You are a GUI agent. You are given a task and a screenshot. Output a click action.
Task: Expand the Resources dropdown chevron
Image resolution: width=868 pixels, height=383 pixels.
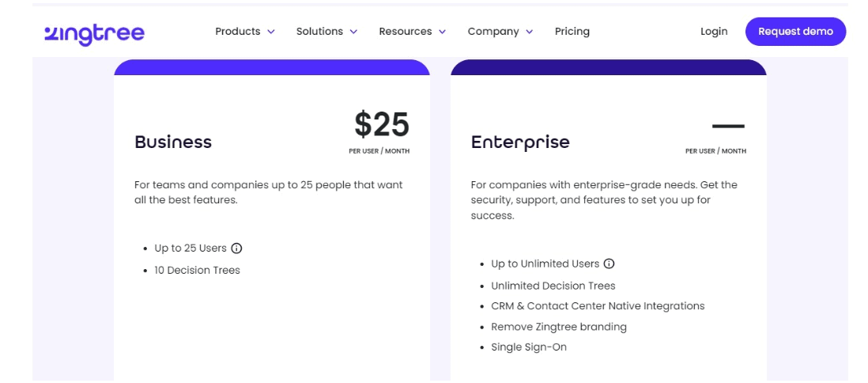click(442, 32)
